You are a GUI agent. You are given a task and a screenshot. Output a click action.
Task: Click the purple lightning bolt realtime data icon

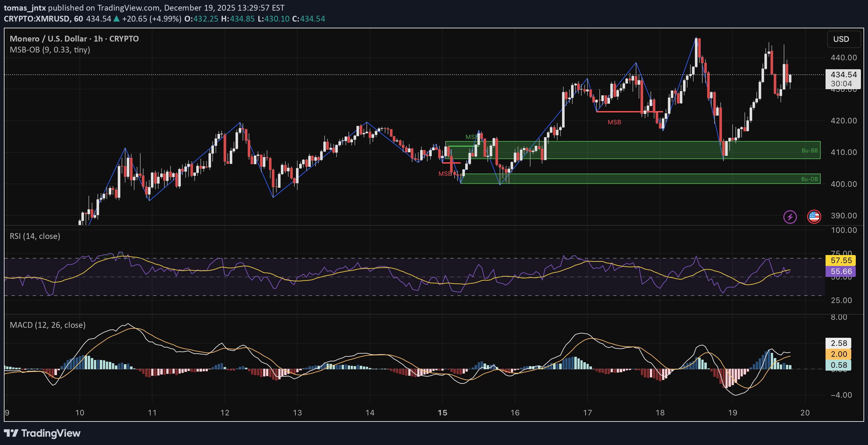[790, 216]
